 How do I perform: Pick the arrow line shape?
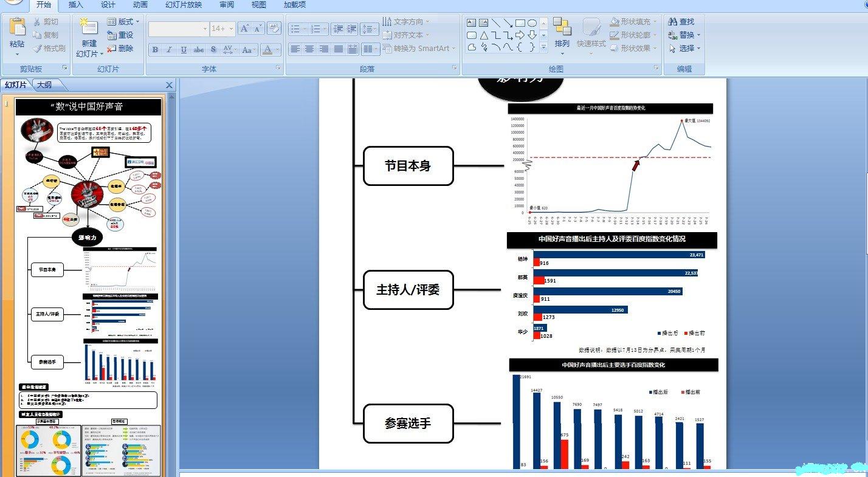click(x=508, y=23)
